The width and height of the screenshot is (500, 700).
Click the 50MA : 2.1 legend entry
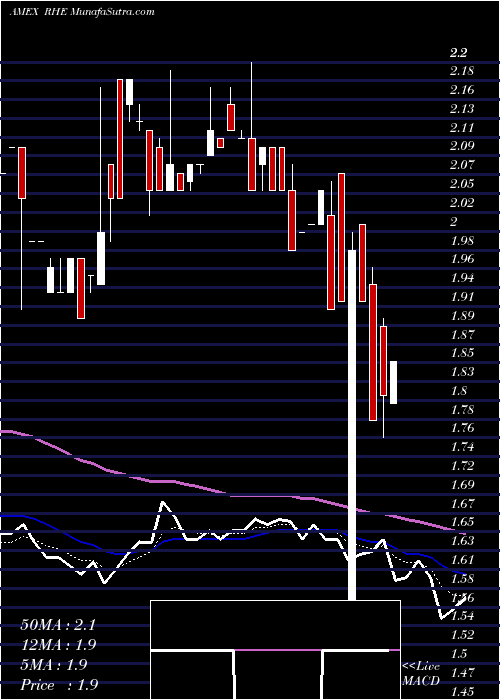click(58, 625)
